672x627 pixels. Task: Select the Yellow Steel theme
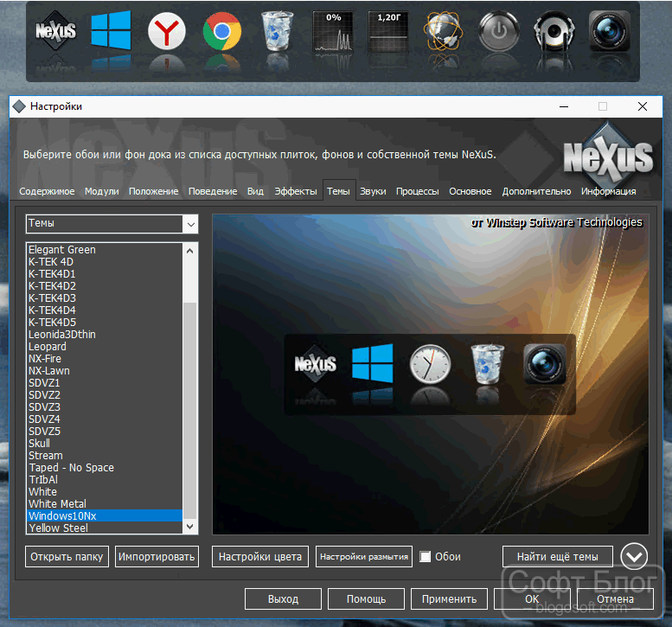tap(105, 528)
